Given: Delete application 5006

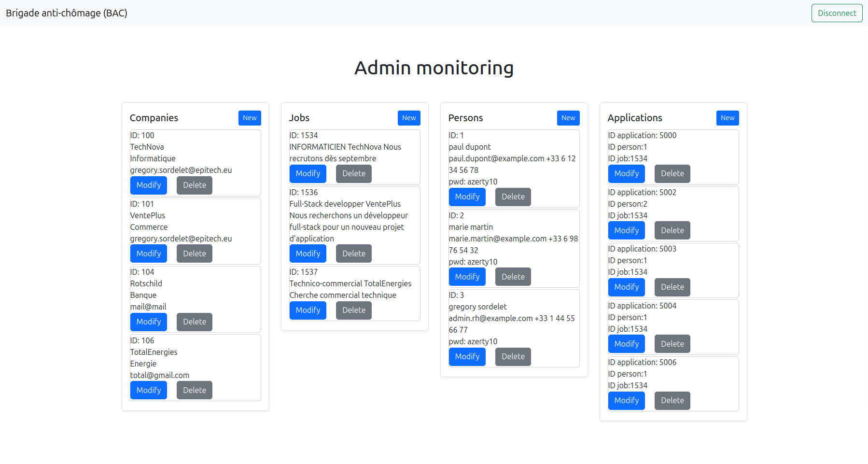Looking at the screenshot, I should [x=672, y=400].
